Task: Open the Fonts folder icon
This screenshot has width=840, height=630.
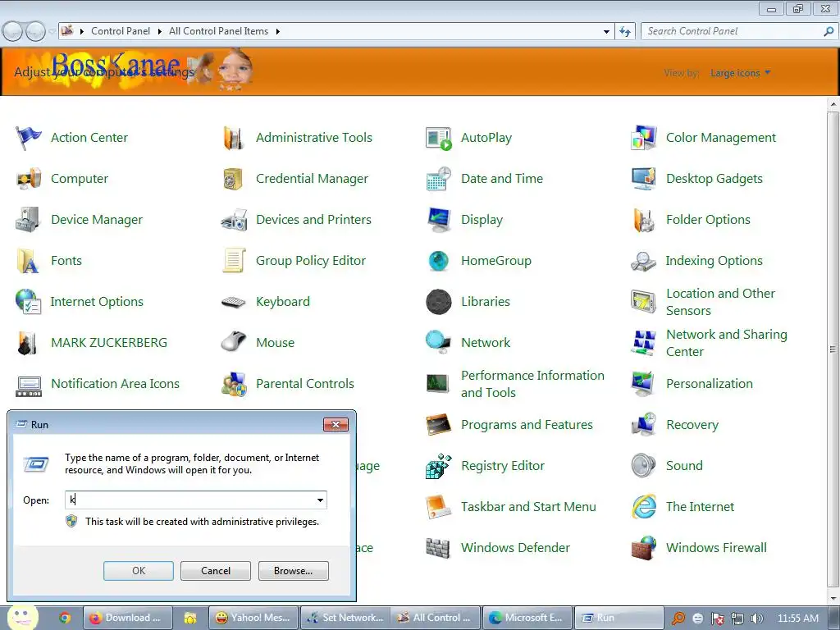Action: 27,261
